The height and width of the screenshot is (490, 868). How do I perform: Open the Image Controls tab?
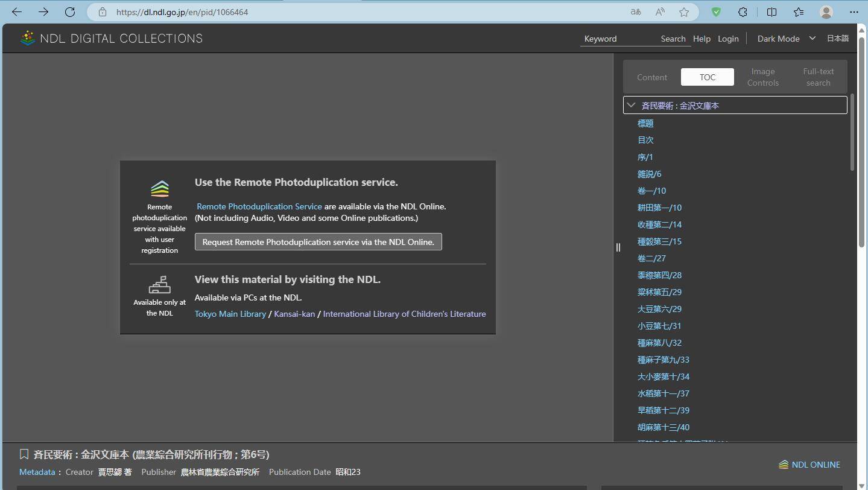[763, 77]
